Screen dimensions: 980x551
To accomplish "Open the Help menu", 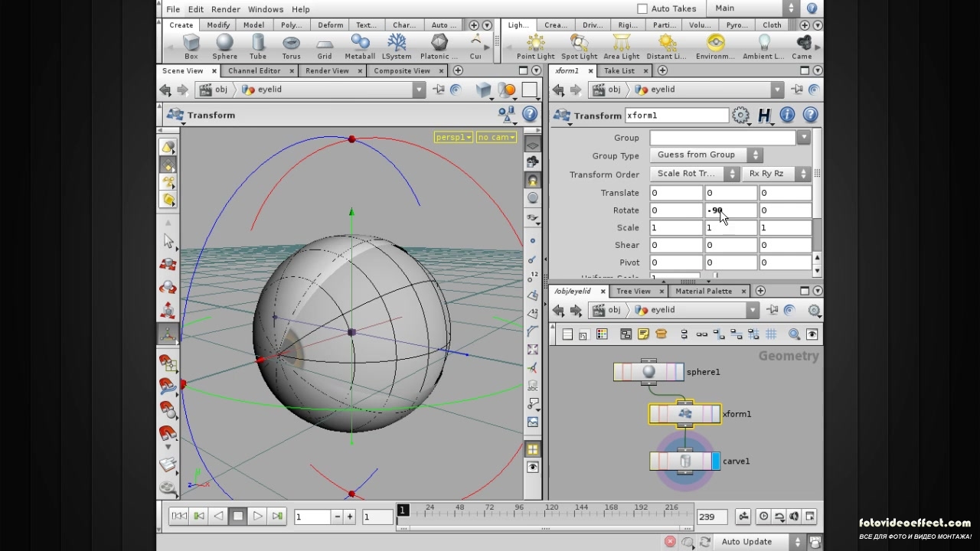I will (301, 9).
